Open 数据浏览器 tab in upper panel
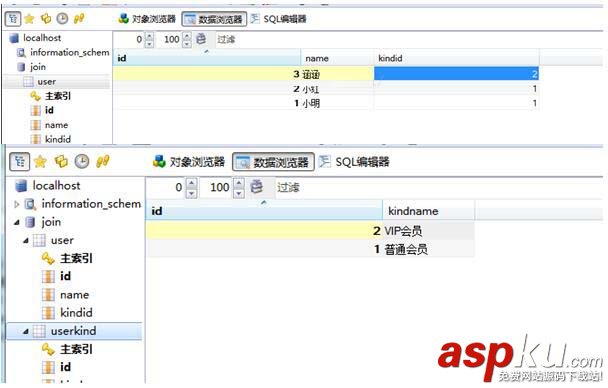This screenshot has width=608, height=388. tap(214, 19)
